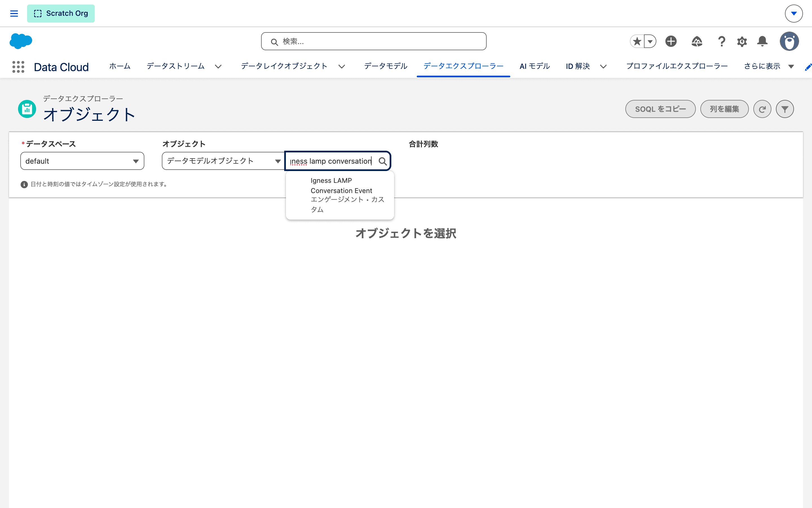The height and width of the screenshot is (508, 812).
Task: Click the refresh icon button
Action: coord(762,109)
